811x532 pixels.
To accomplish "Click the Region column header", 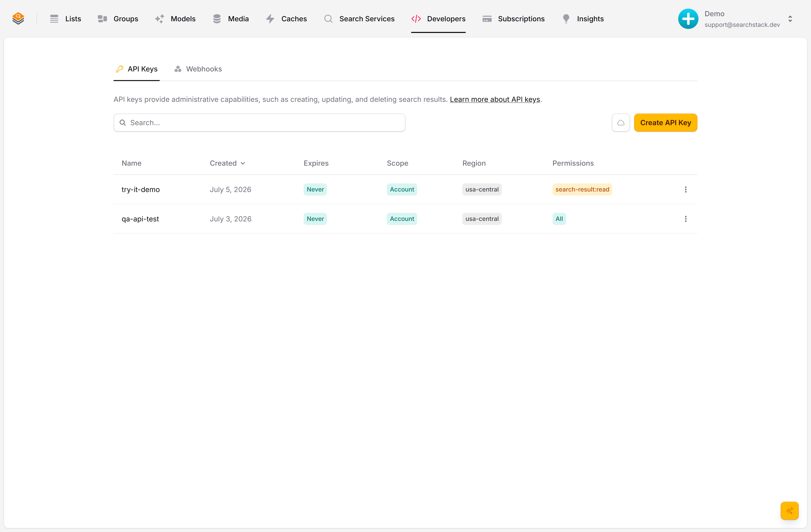I will point(474,163).
